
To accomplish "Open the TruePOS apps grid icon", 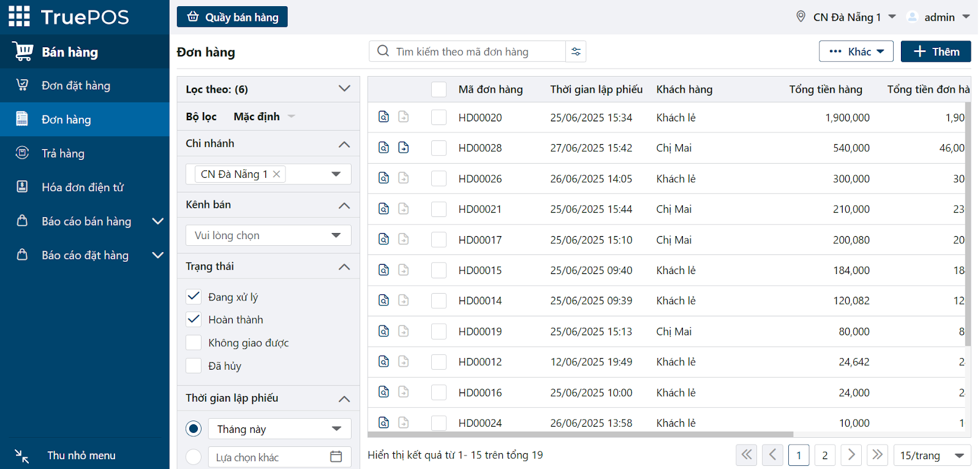I will [19, 17].
